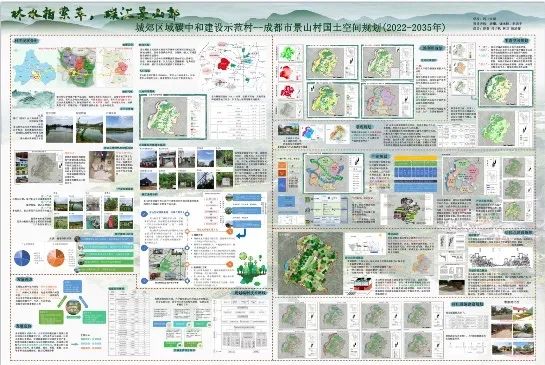Select the purple-zoned framed planning map

pos(388,100)
